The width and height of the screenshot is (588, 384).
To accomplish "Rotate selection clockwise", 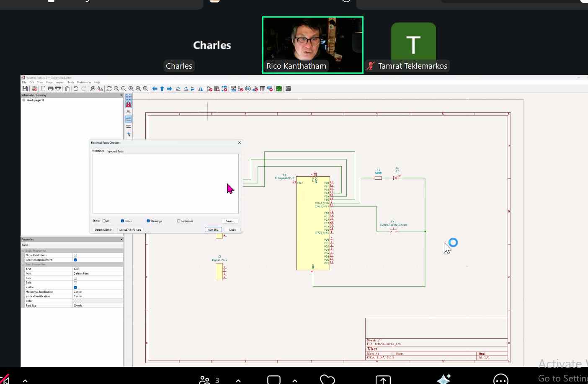I will click(186, 89).
